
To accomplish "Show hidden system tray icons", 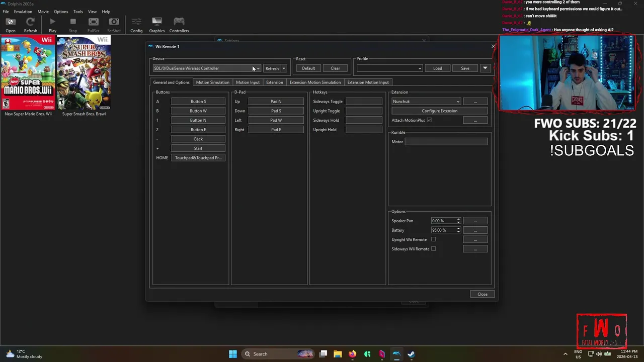I will 566,354.
